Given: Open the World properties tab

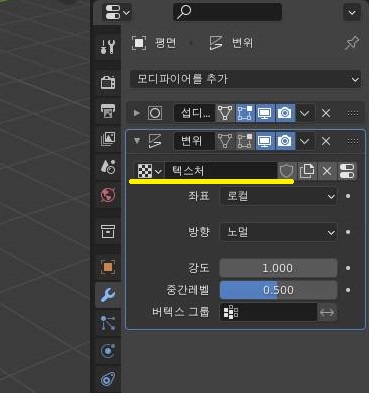Looking at the screenshot, I should point(108,195).
